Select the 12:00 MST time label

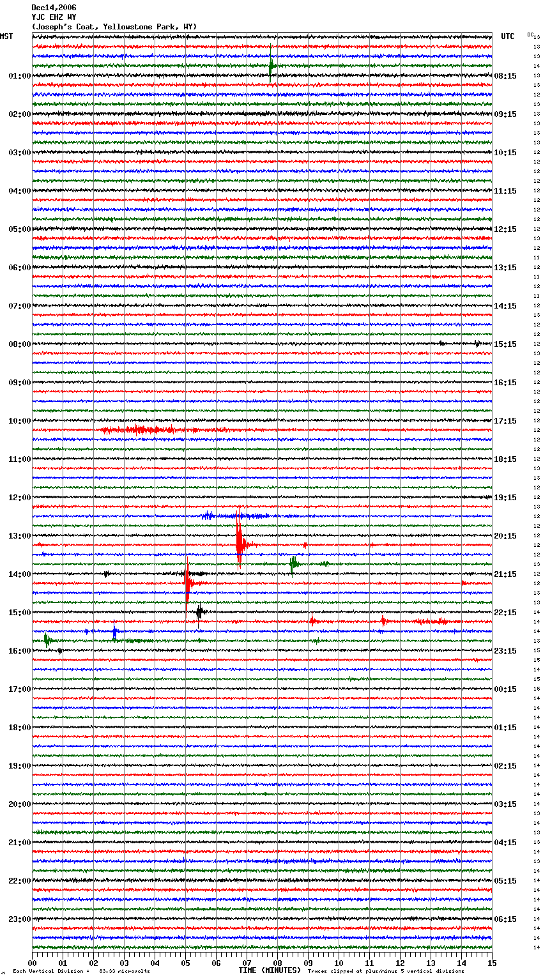pyautogui.click(x=19, y=498)
